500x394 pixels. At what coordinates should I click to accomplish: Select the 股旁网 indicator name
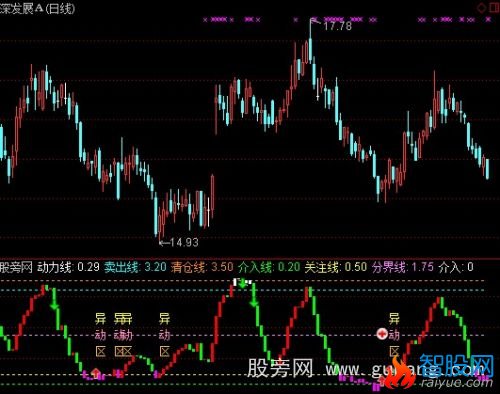click(16, 267)
